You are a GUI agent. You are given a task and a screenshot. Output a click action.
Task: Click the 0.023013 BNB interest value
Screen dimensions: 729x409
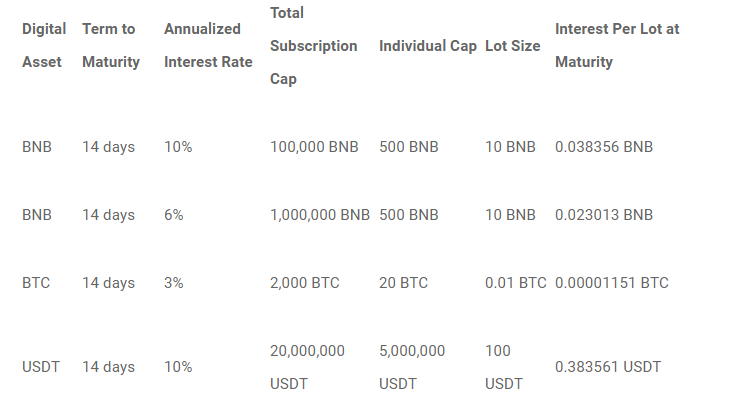tap(603, 215)
